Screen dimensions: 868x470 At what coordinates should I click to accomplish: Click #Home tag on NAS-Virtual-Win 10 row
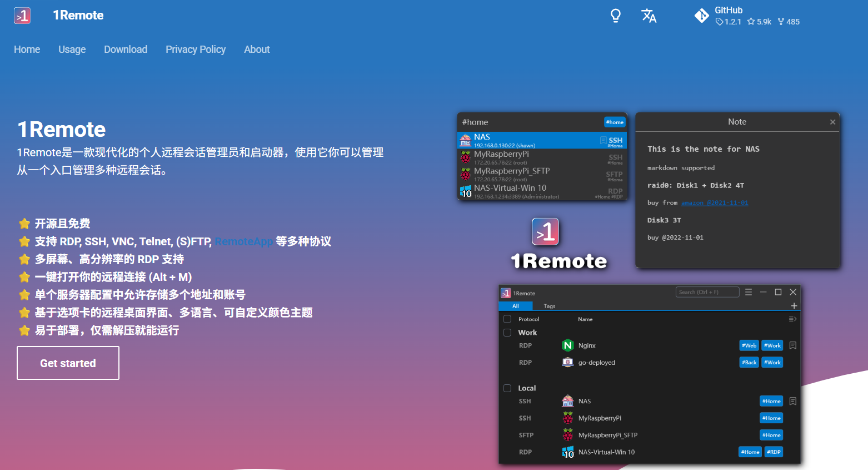coord(750,452)
